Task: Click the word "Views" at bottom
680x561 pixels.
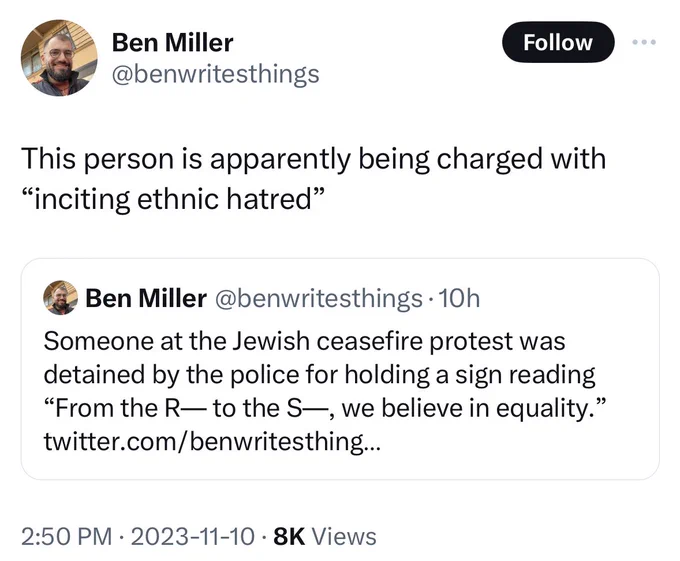Action: tap(344, 536)
